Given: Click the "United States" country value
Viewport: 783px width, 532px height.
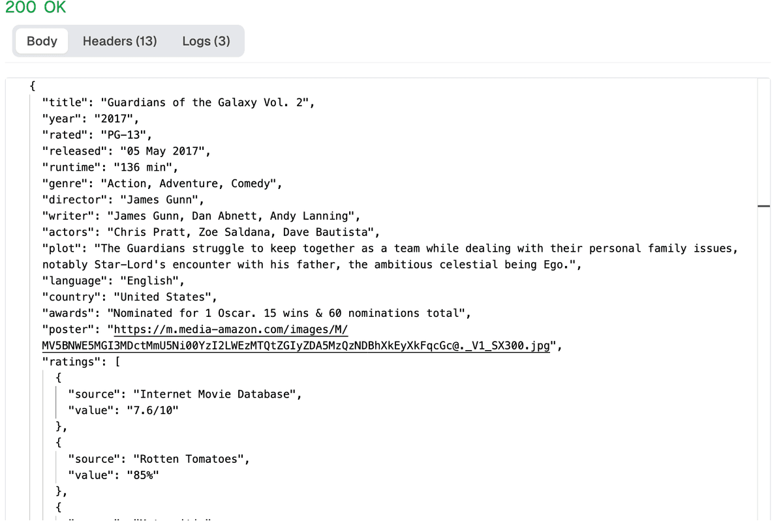Looking at the screenshot, I should (168, 297).
